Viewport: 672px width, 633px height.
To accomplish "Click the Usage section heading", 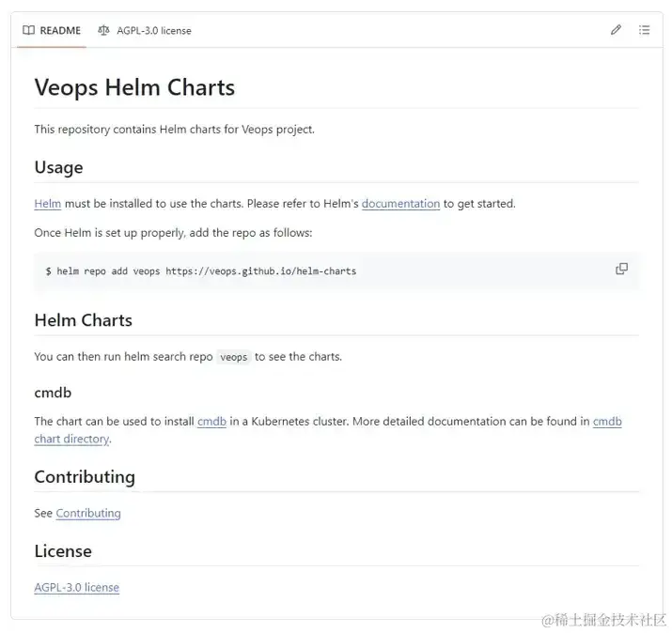I will (58, 167).
